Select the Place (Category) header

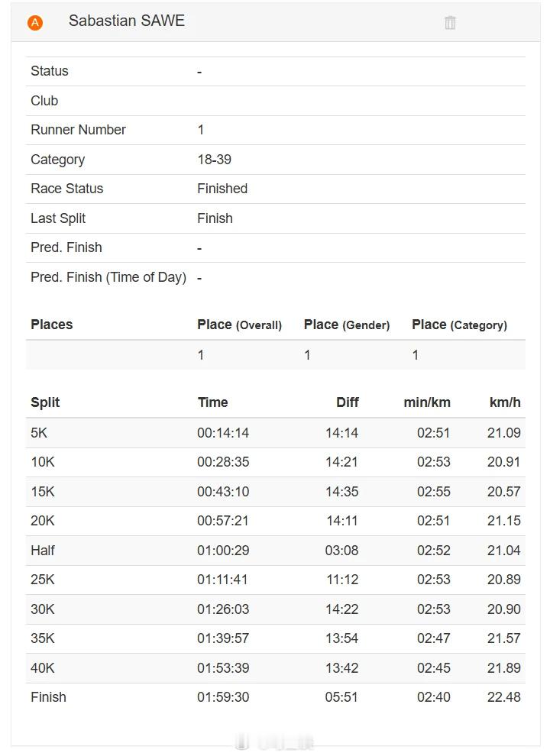click(x=459, y=325)
